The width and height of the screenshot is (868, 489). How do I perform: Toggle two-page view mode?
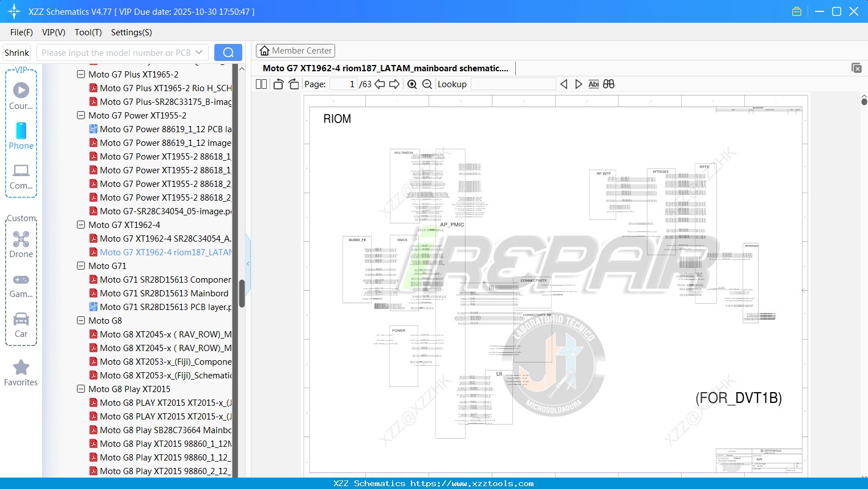[x=260, y=84]
